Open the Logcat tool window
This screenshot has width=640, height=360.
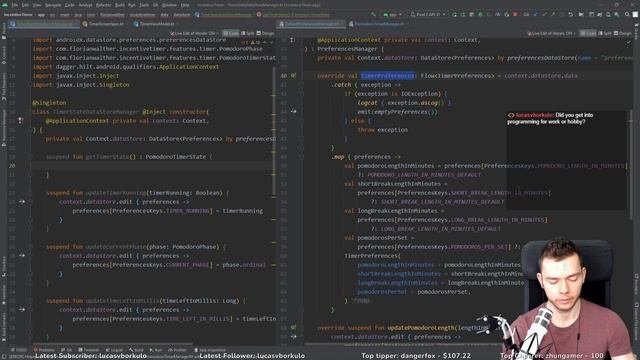point(115,350)
